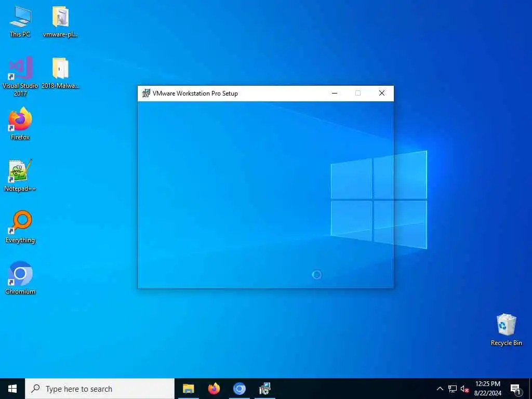Viewport: 532px width, 399px height.
Task: Click the VMware Setup title bar icon
Action: (146, 94)
